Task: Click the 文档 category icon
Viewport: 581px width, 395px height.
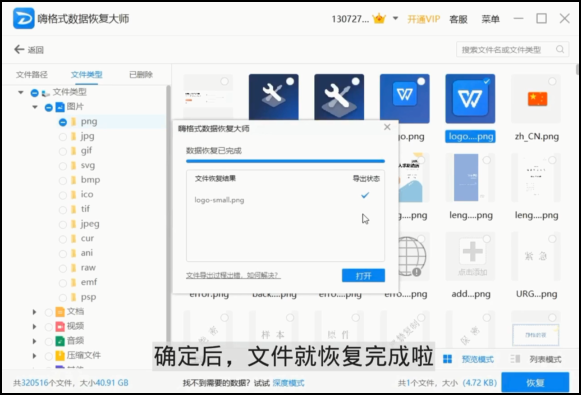Action: 60,312
